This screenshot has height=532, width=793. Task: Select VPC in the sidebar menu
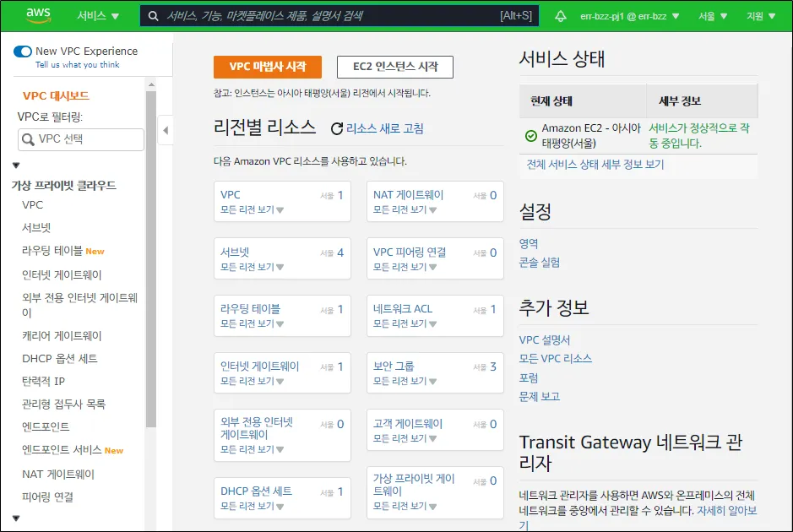click(32, 205)
